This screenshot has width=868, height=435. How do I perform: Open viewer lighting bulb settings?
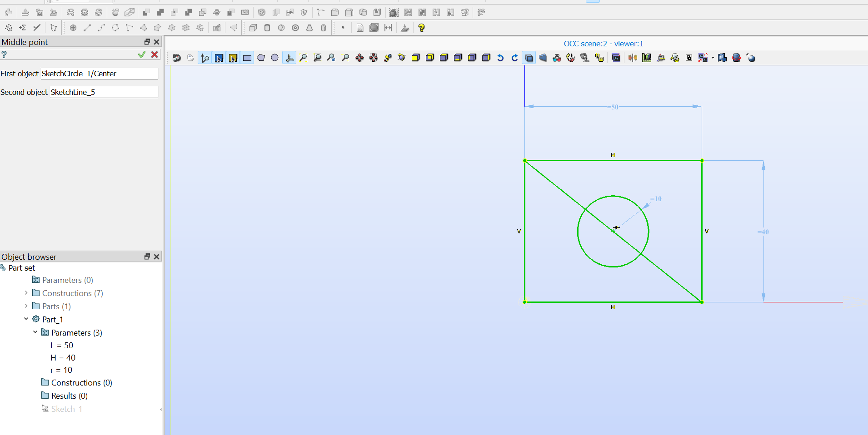click(x=675, y=58)
